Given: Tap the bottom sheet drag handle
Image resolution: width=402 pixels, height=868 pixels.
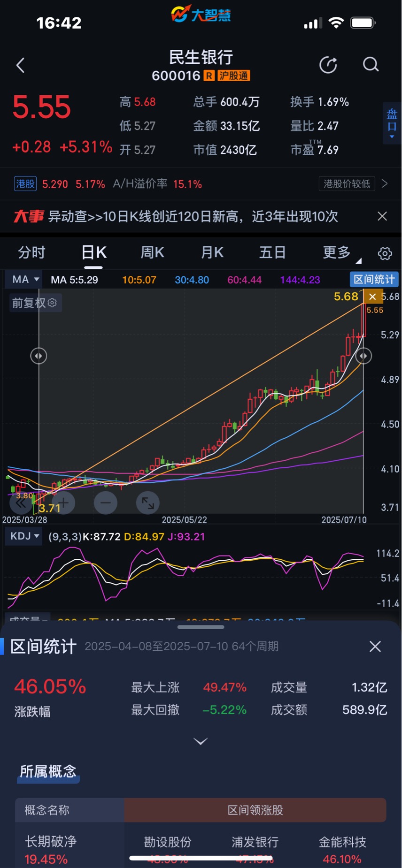Looking at the screenshot, I should tap(201, 627).
